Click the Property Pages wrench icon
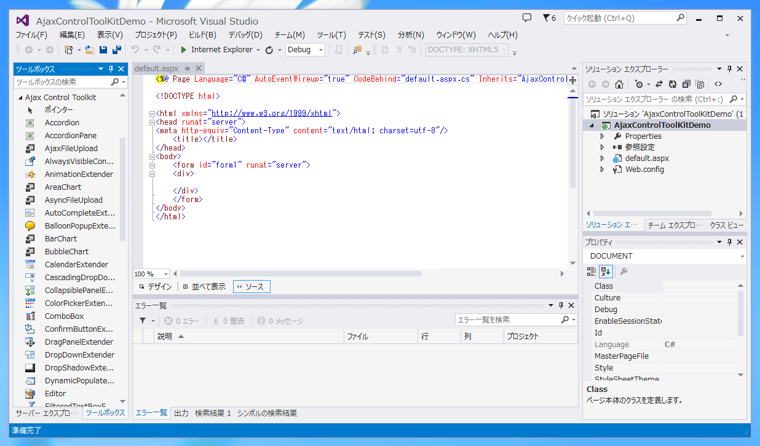 (624, 271)
